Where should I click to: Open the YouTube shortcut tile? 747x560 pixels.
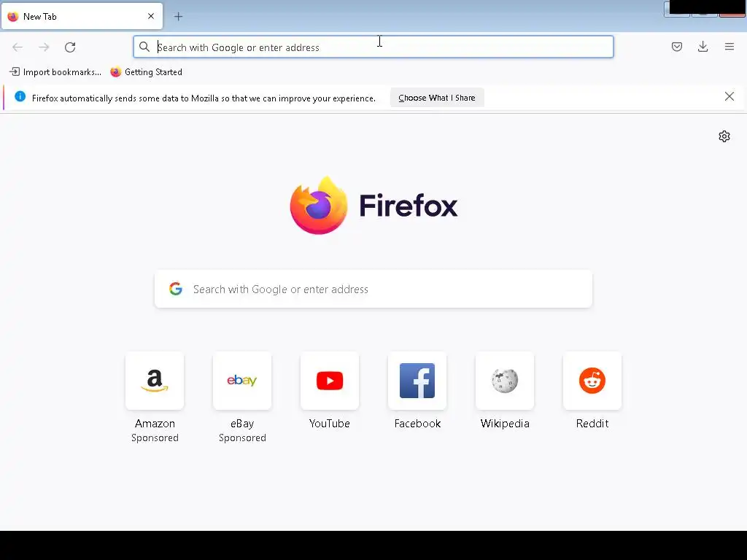coord(330,381)
